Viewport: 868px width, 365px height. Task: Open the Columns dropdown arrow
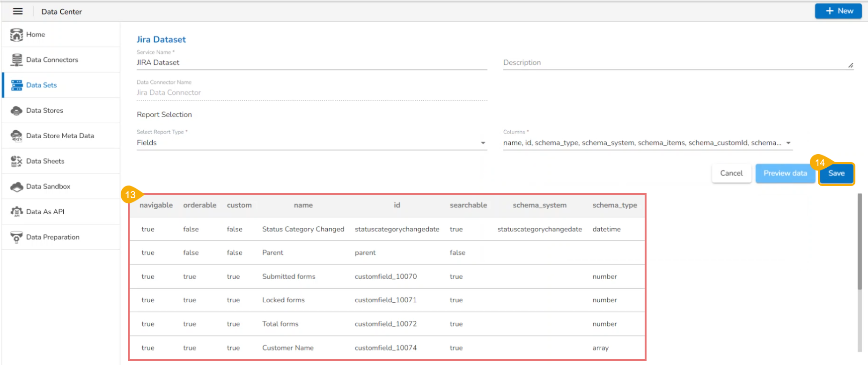click(788, 143)
